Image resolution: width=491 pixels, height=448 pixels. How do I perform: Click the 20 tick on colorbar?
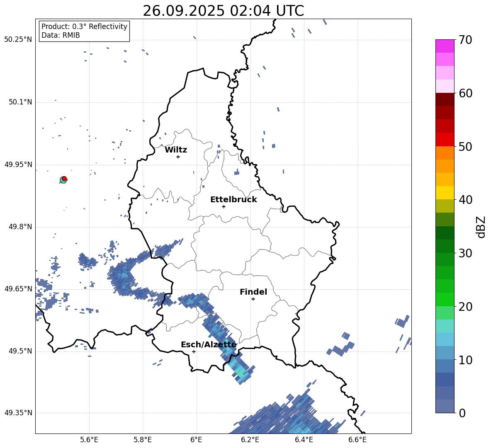pos(465,307)
